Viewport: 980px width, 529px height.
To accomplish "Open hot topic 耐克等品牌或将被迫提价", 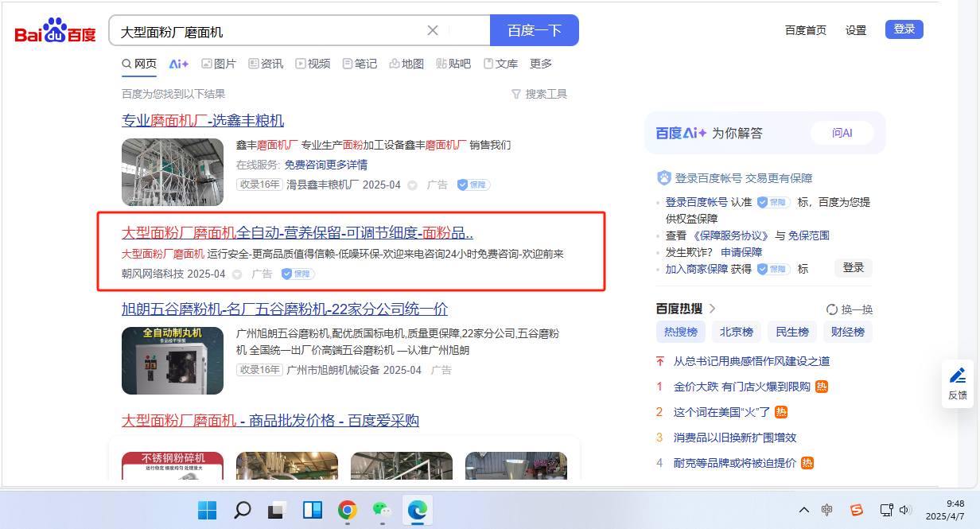I will (x=735, y=463).
